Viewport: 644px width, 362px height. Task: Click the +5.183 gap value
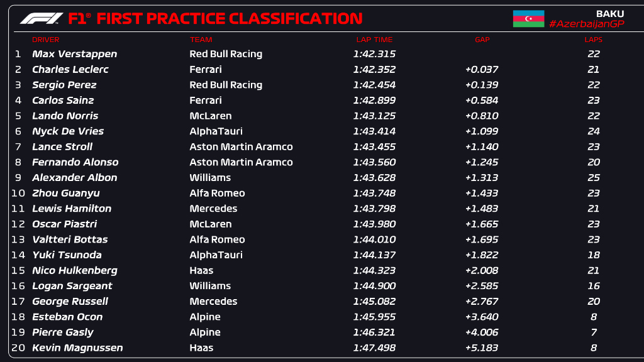point(482,348)
